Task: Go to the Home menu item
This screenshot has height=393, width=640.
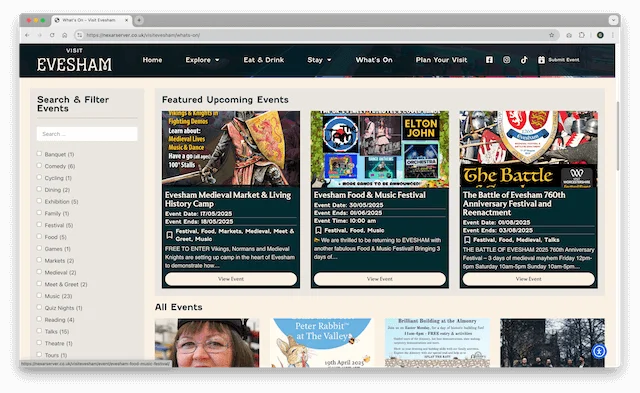Action: point(152,60)
